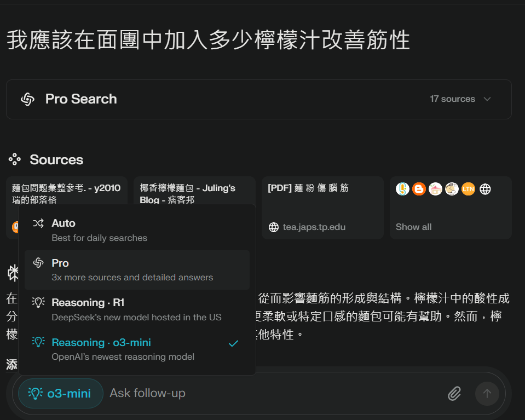The height and width of the screenshot is (420, 525).
Task: Open the [PDF] 麵粉傷腦筋 source card
Action: click(322, 208)
